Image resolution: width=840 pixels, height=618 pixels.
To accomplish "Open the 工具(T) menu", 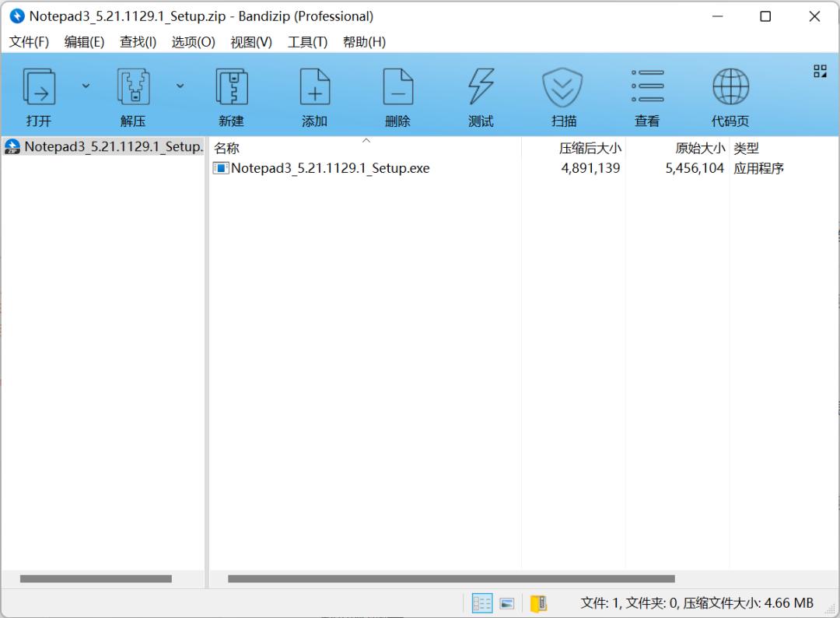I will click(307, 42).
